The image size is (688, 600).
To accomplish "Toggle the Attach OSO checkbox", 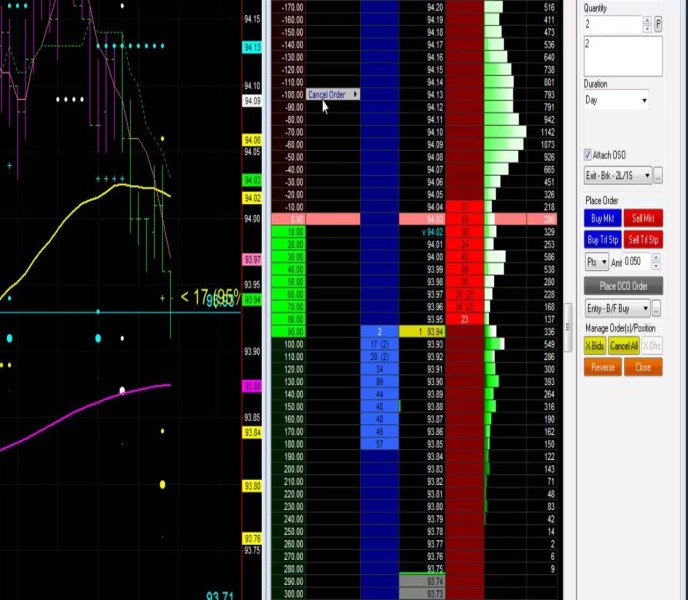I will coord(589,155).
